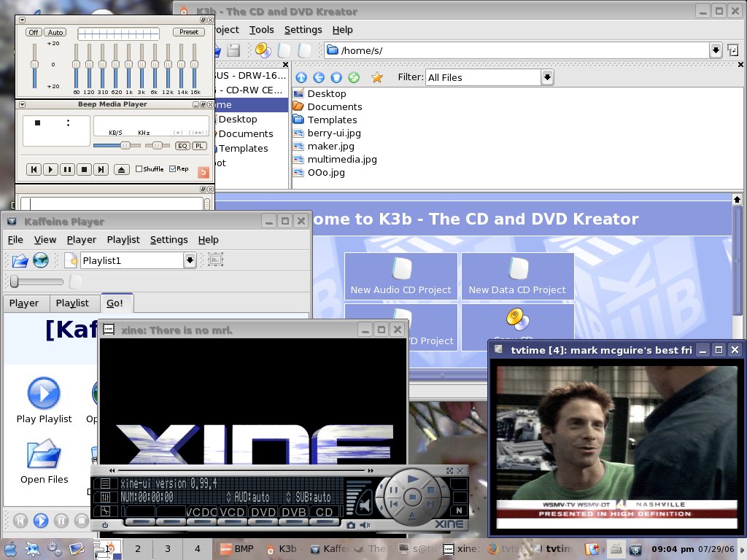This screenshot has height=560, width=747.
Task: Open the Beep Media Player title menu arrow
Action: point(23,104)
